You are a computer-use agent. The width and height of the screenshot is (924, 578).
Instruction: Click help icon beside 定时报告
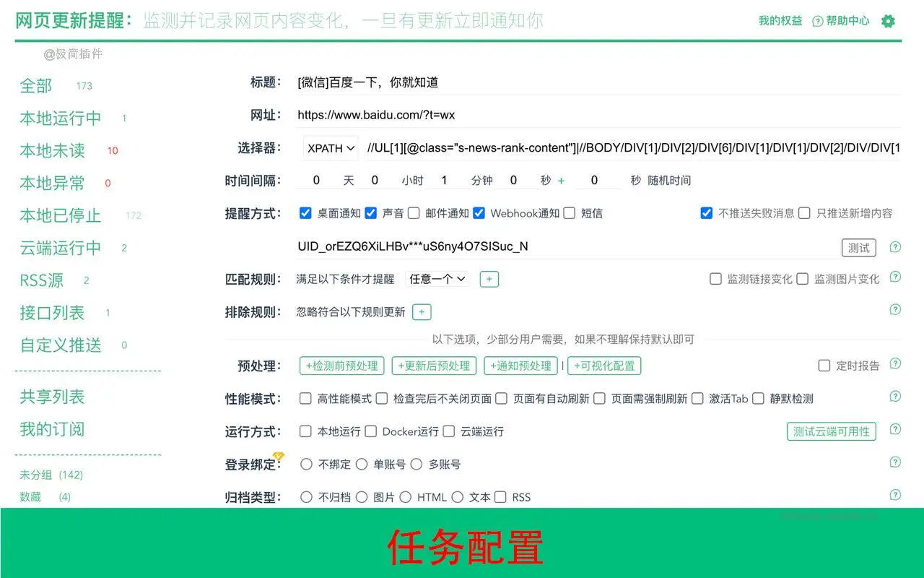click(x=895, y=364)
